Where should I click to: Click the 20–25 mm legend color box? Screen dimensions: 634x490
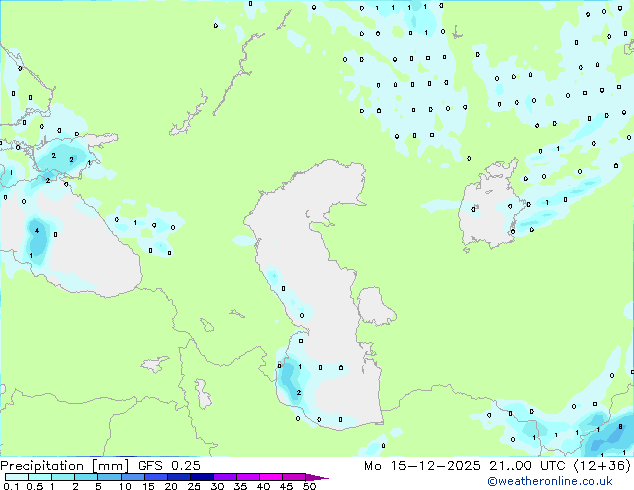179,477
